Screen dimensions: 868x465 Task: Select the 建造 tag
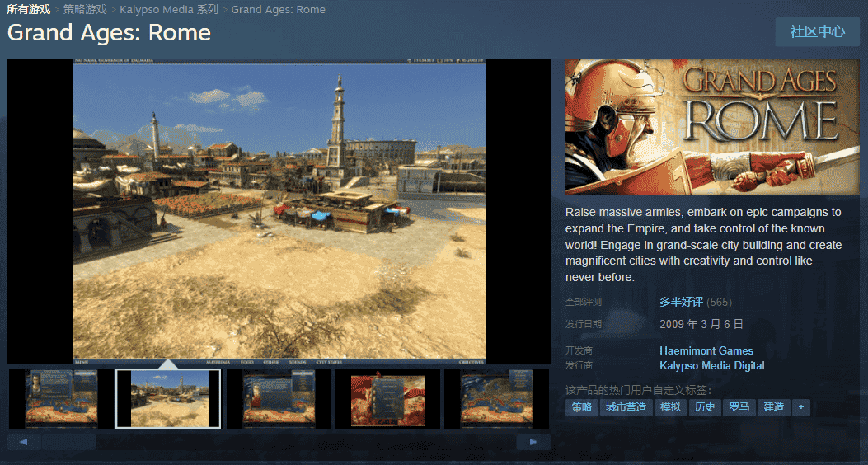click(x=773, y=407)
